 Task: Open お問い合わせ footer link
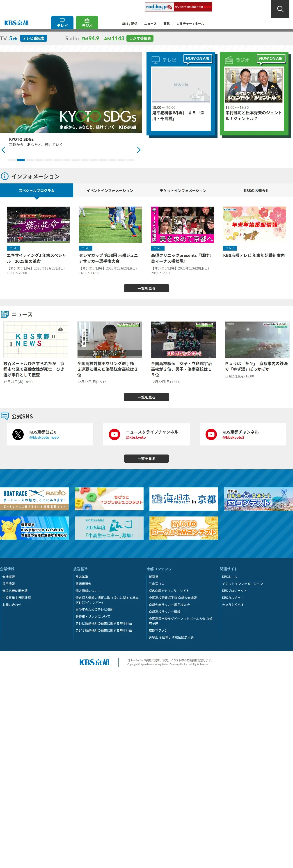point(12,605)
